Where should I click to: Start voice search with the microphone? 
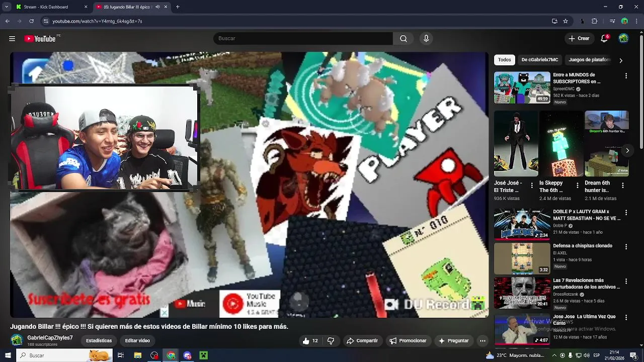coord(426,39)
